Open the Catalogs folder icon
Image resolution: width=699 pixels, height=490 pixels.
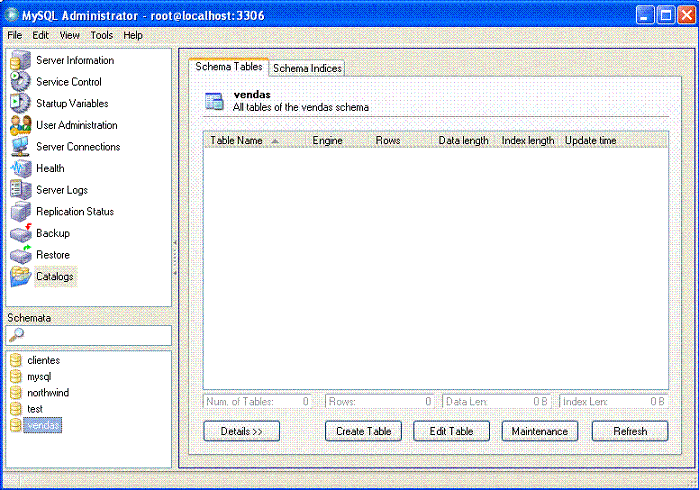point(21,276)
